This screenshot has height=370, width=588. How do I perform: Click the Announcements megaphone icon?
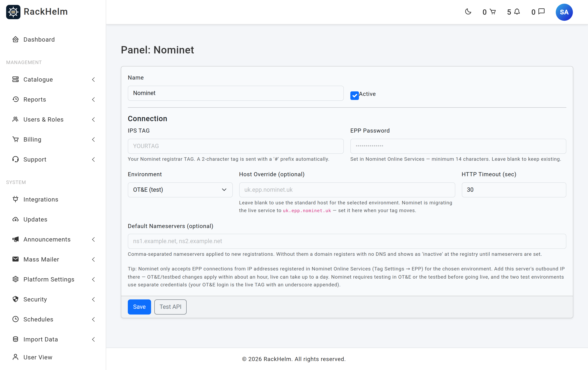tap(15, 239)
